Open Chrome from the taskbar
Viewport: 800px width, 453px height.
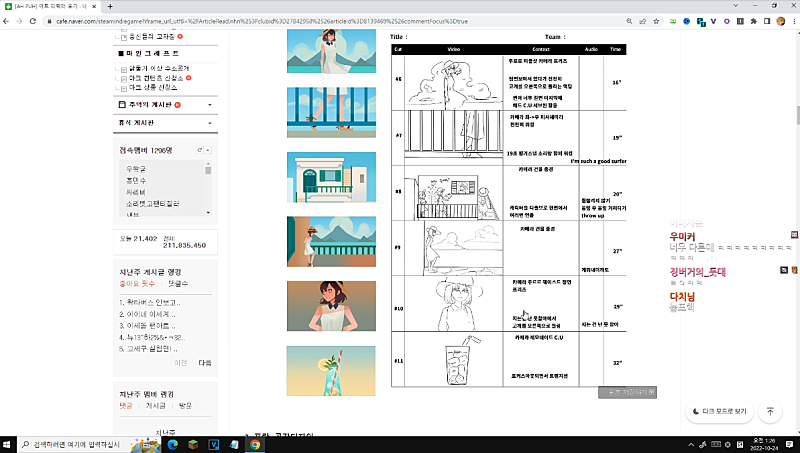click(x=255, y=444)
